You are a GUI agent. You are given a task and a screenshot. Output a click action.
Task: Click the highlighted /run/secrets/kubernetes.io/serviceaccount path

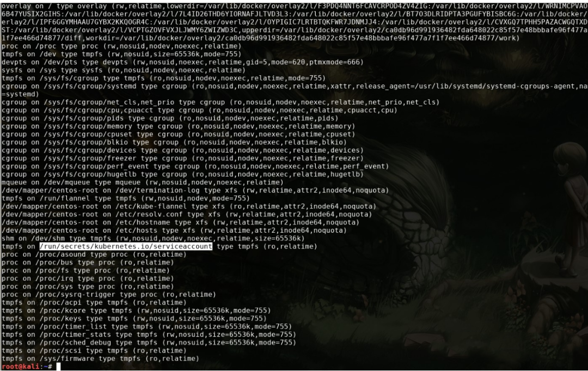point(126,246)
